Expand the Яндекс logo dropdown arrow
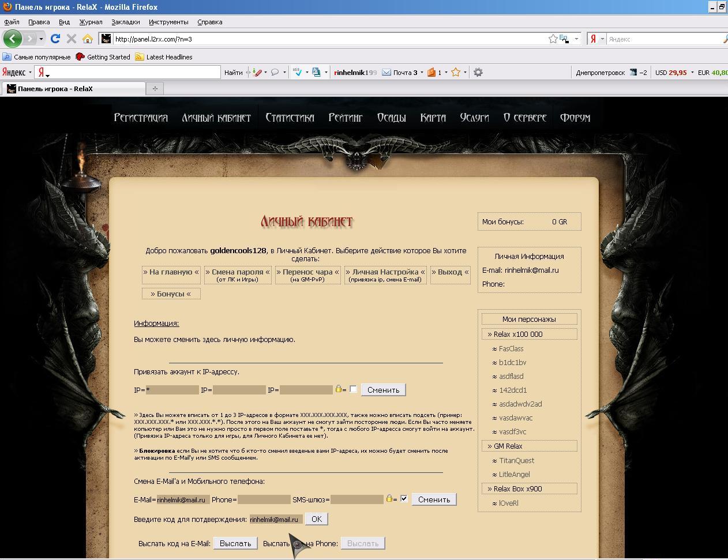The height and width of the screenshot is (560, 728). [30, 73]
